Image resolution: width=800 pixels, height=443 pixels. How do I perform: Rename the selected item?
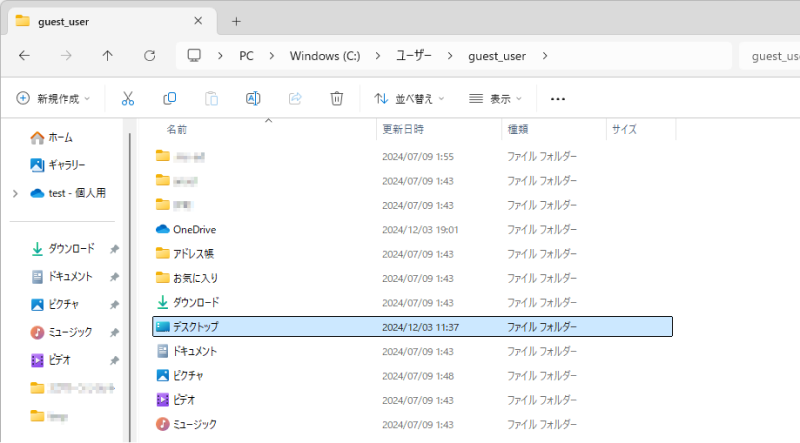(253, 99)
